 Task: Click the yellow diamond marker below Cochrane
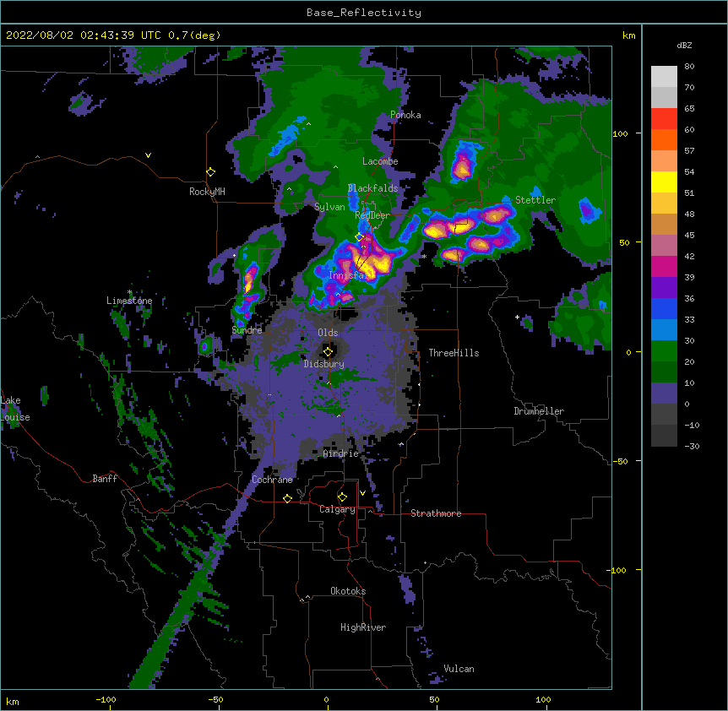287,498
